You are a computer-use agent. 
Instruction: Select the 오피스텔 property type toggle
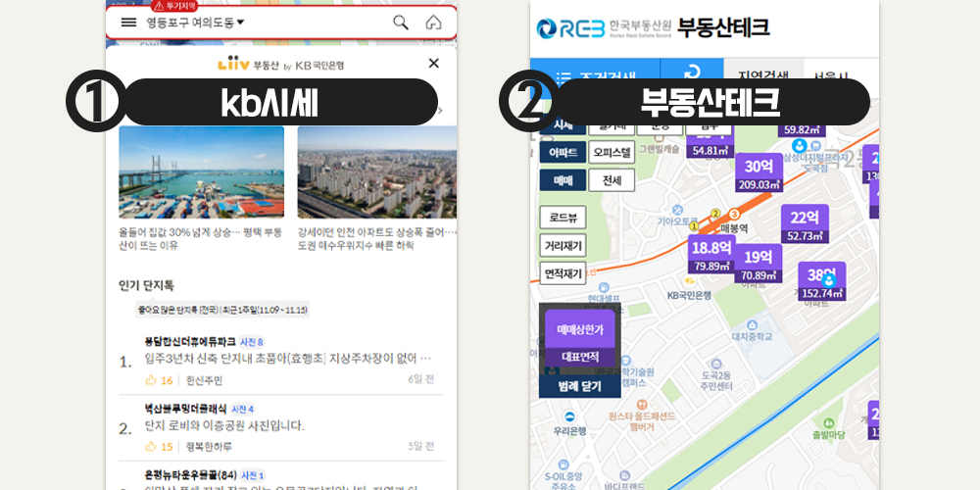pyautogui.click(x=612, y=152)
